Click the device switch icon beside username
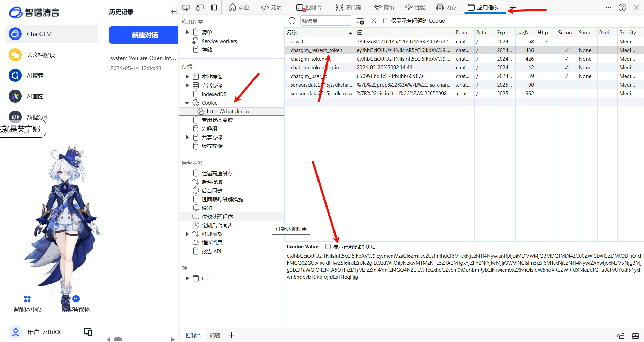Image resolution: width=644 pixels, height=342 pixels. click(88, 332)
